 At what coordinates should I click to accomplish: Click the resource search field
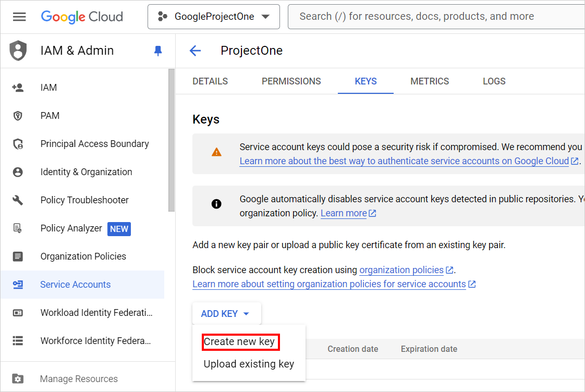(436, 17)
